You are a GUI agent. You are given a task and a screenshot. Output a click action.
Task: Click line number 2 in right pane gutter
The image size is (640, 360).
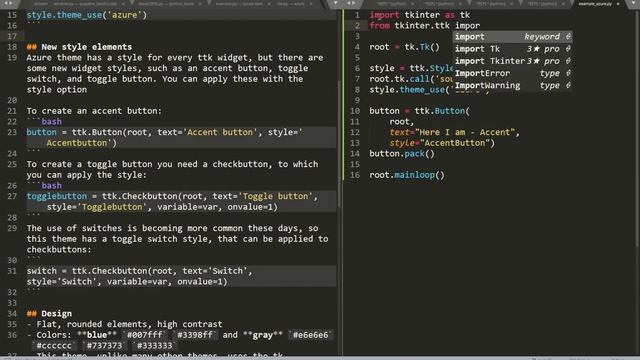pyautogui.click(x=357, y=26)
